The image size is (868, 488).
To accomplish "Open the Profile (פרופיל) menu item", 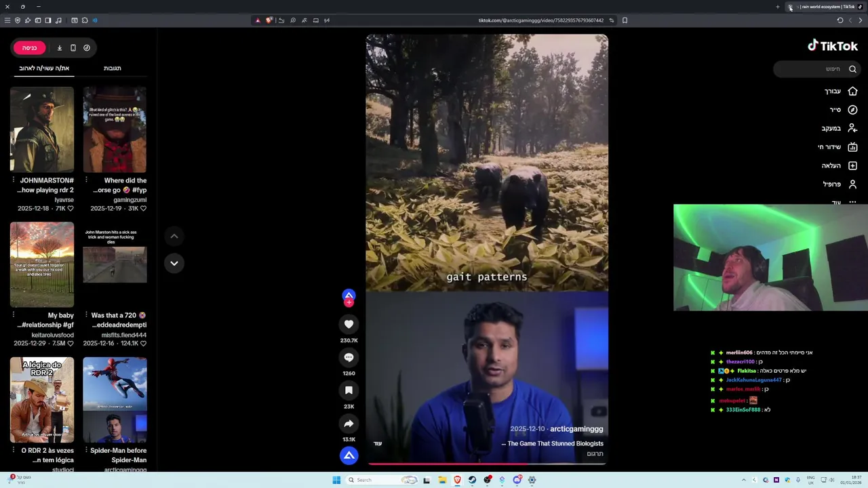I will click(x=840, y=184).
